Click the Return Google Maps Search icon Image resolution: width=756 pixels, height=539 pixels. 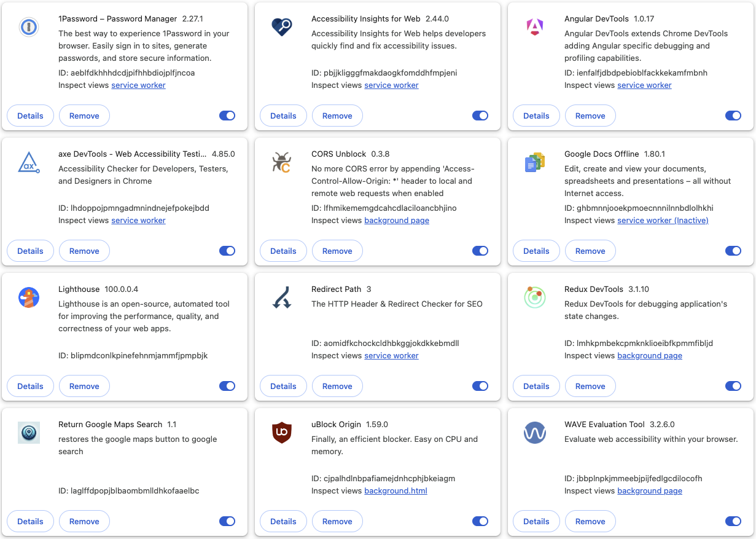(x=29, y=433)
